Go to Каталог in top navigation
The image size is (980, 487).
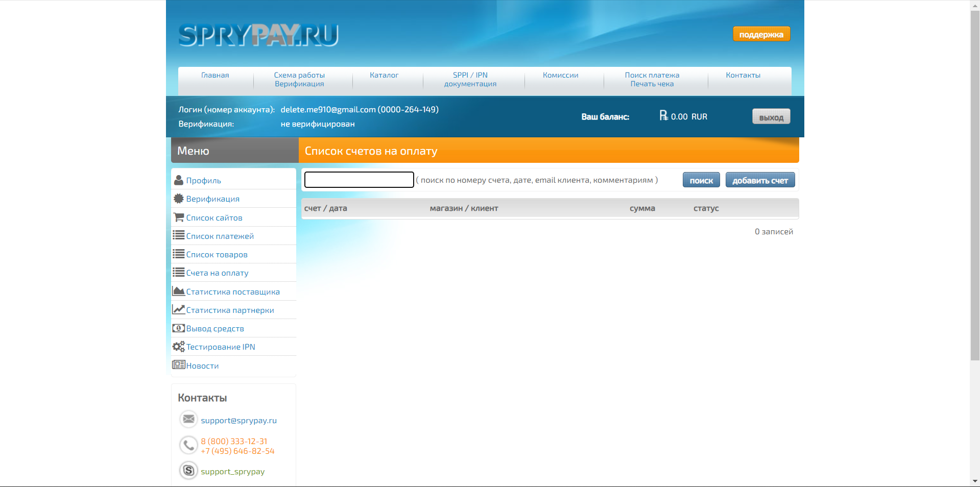click(384, 75)
